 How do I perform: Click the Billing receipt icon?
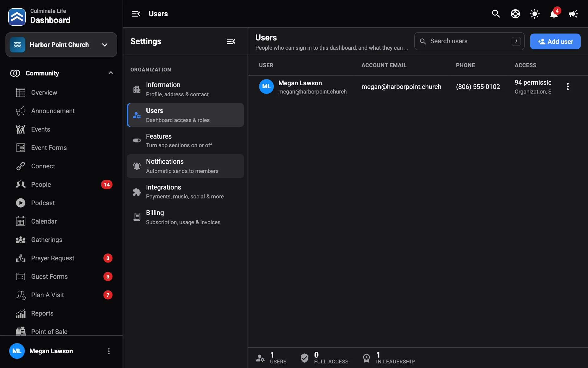click(137, 217)
